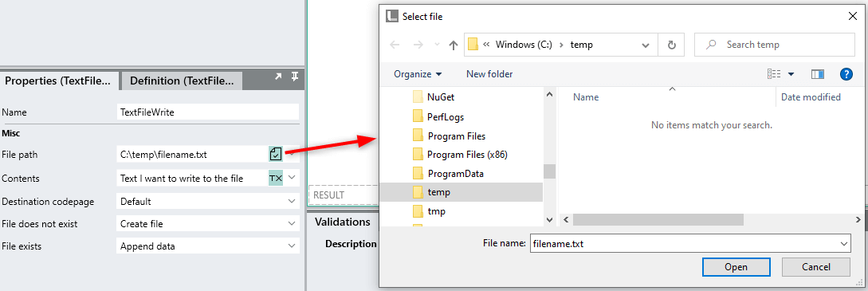Switch to Definition (TextFile...) tab
Viewport: 868px width, 291px height.
click(x=182, y=81)
